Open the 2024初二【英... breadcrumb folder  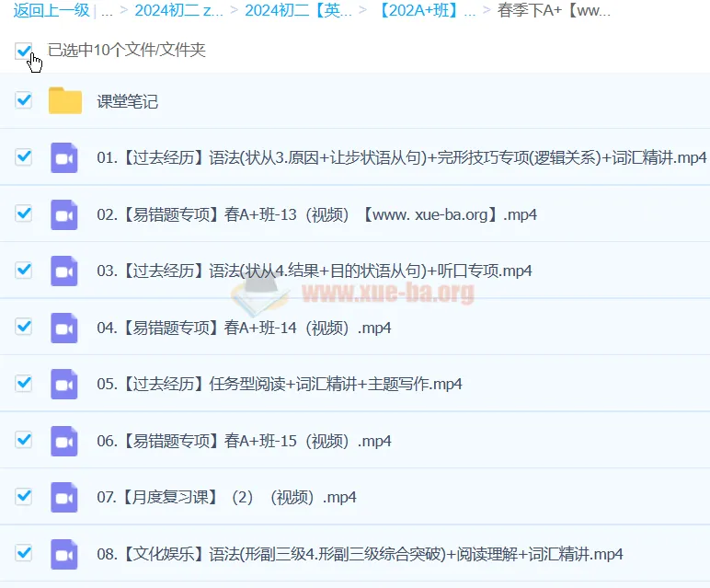click(x=300, y=11)
